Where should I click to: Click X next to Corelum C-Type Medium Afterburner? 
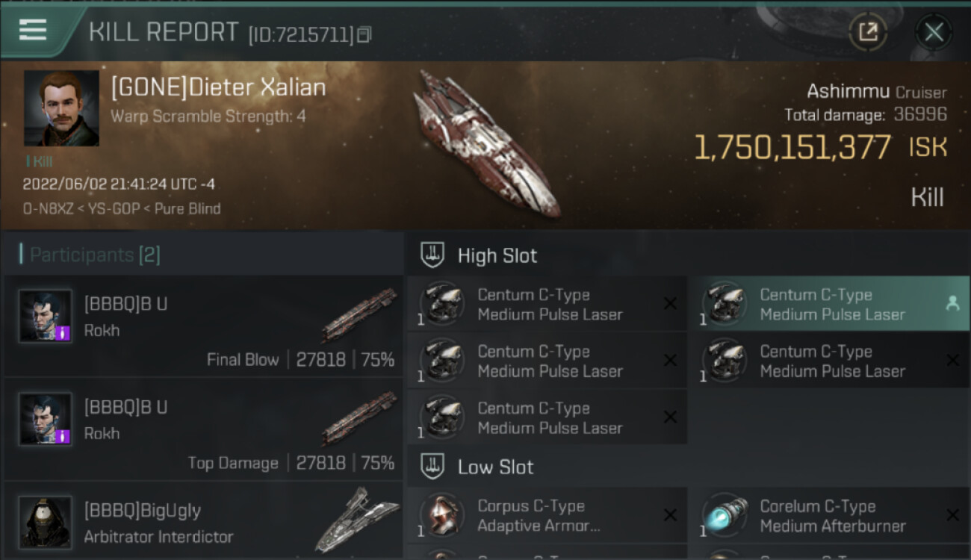coord(952,515)
